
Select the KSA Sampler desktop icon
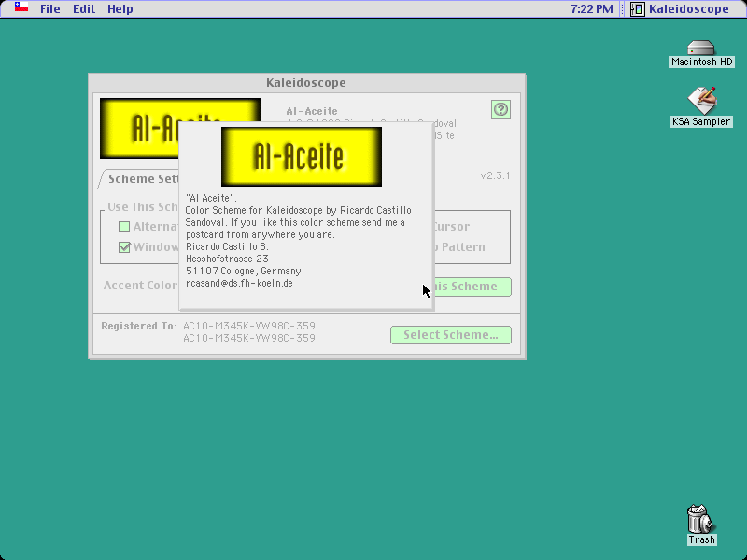702,100
